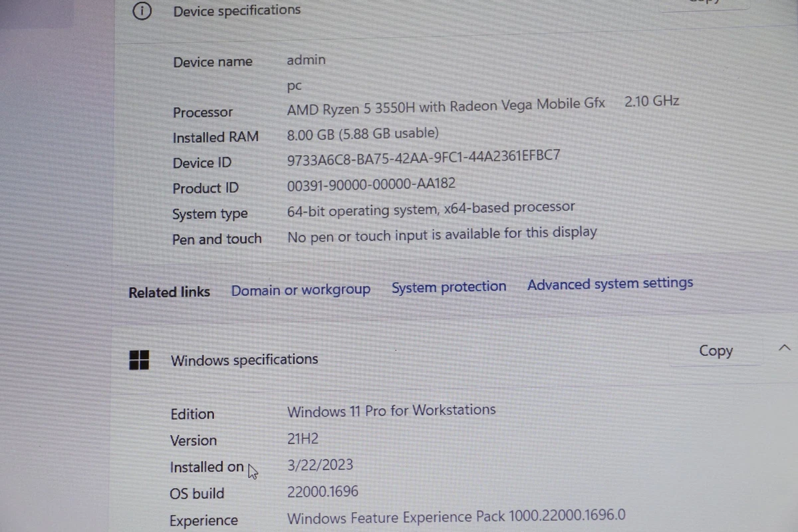Click the processor value AMD Ryzen 5 3550H
Image resolution: width=798 pixels, height=532 pixels.
pyautogui.click(x=446, y=106)
